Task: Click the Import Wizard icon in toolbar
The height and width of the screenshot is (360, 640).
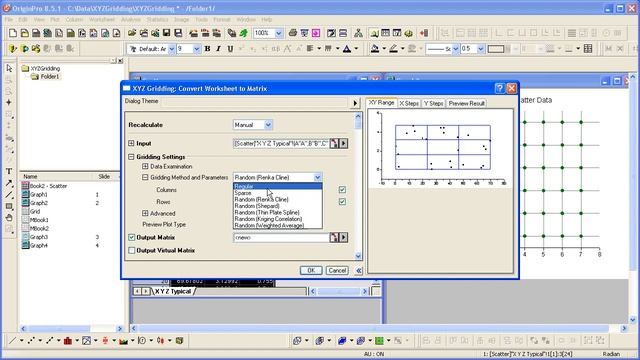Action: click(x=193, y=33)
